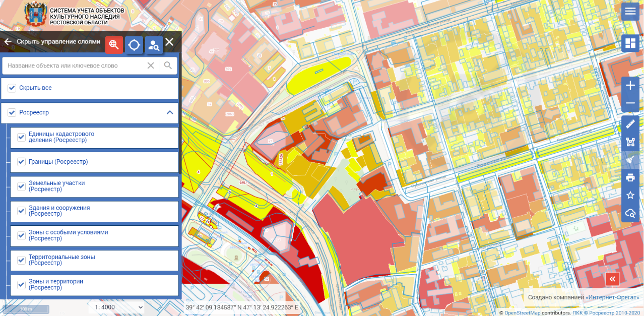The height and width of the screenshot is (316, 644).
Task: Click the red globe search icon
Action: point(114,45)
